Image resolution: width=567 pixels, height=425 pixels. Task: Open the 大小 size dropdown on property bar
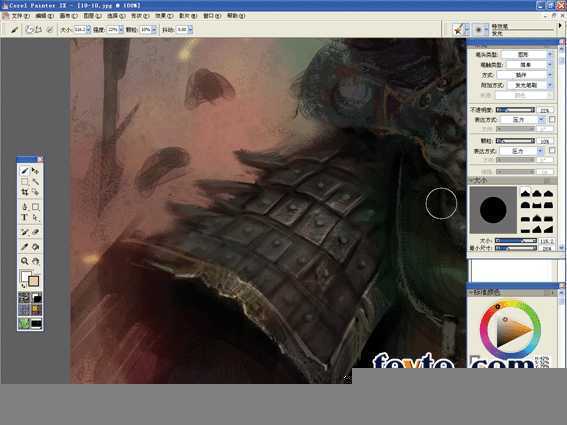[x=88, y=30]
